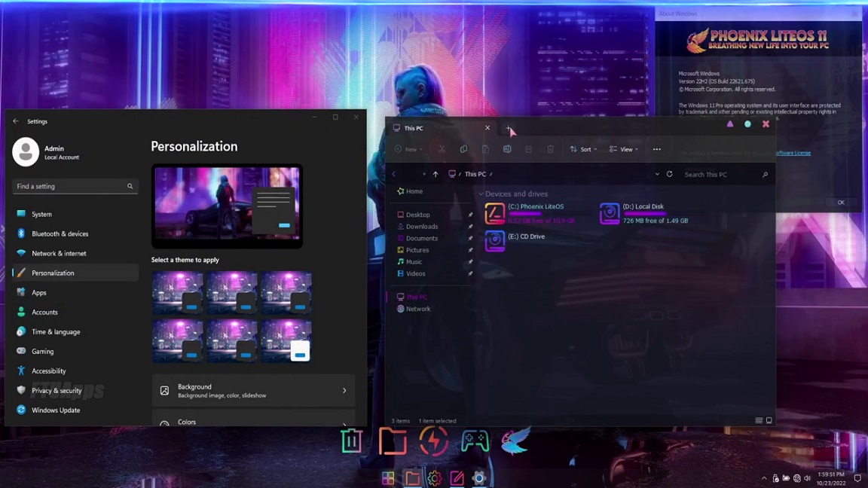
Task: Select the (C:) Phoenix LiteOS drive
Action: [531, 213]
